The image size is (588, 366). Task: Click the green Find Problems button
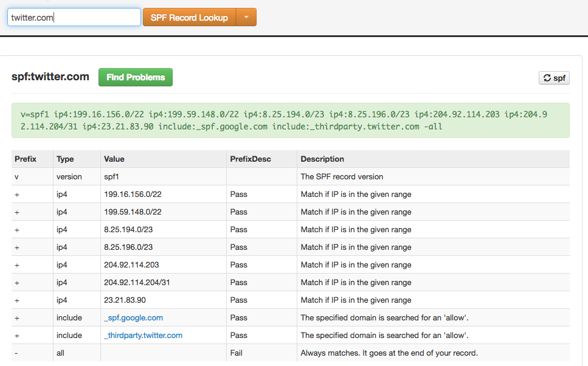(136, 77)
